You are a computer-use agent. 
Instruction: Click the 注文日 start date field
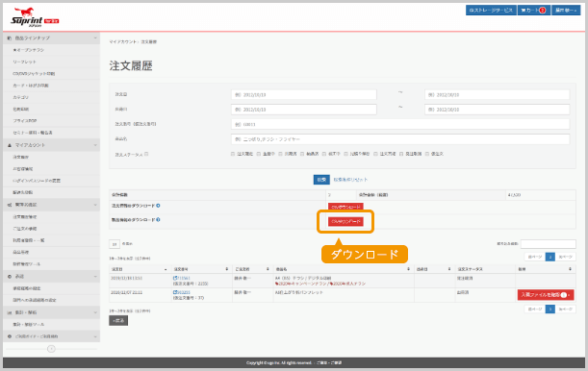[x=304, y=95]
